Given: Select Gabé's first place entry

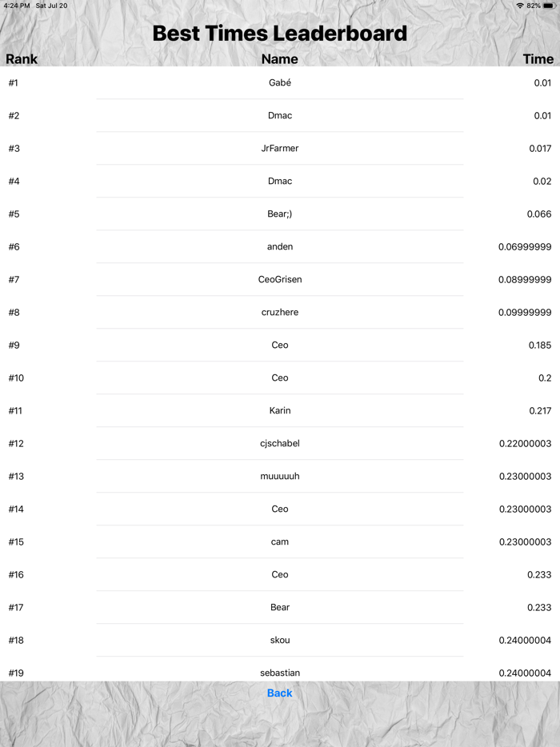Looking at the screenshot, I should point(280,82).
